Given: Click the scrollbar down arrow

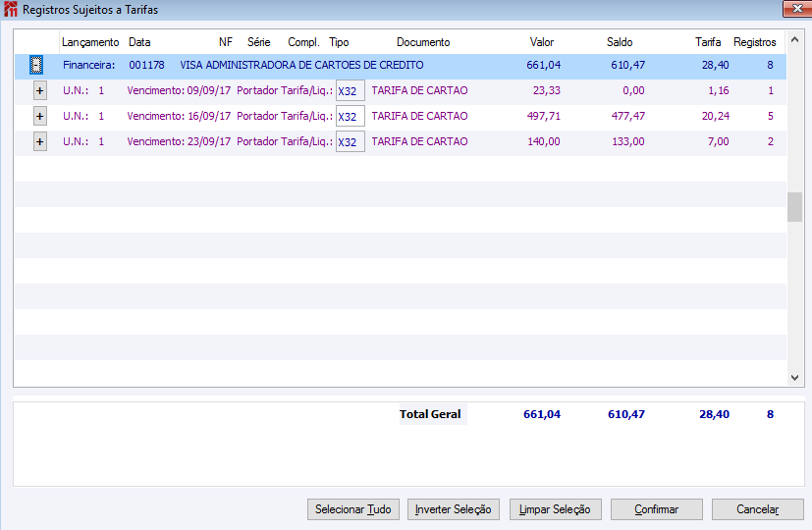Looking at the screenshot, I should tap(795, 378).
